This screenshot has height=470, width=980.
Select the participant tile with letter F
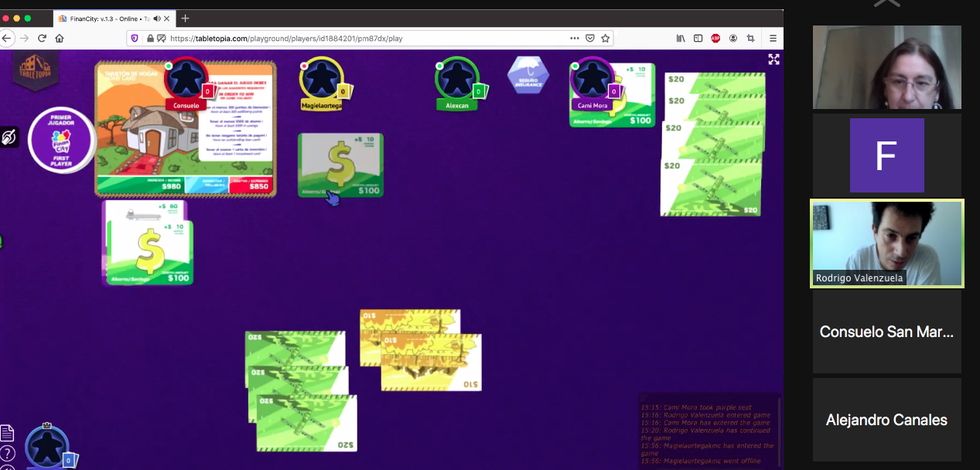click(x=886, y=155)
